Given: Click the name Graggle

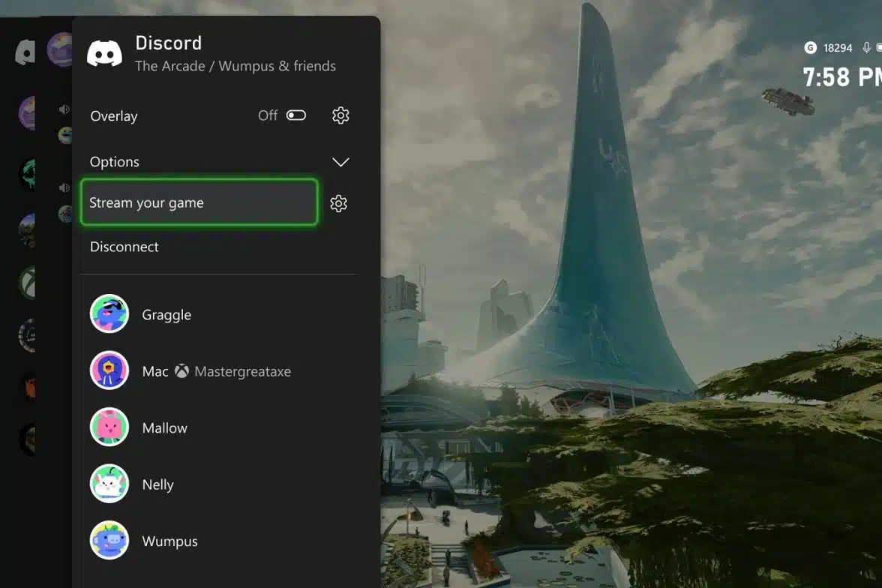Looking at the screenshot, I should 166,315.
